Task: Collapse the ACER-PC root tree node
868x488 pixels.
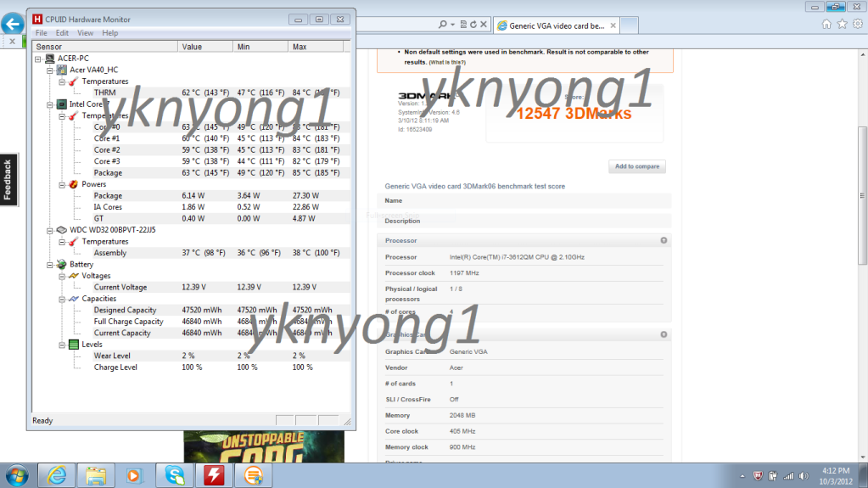Action: pos(37,59)
